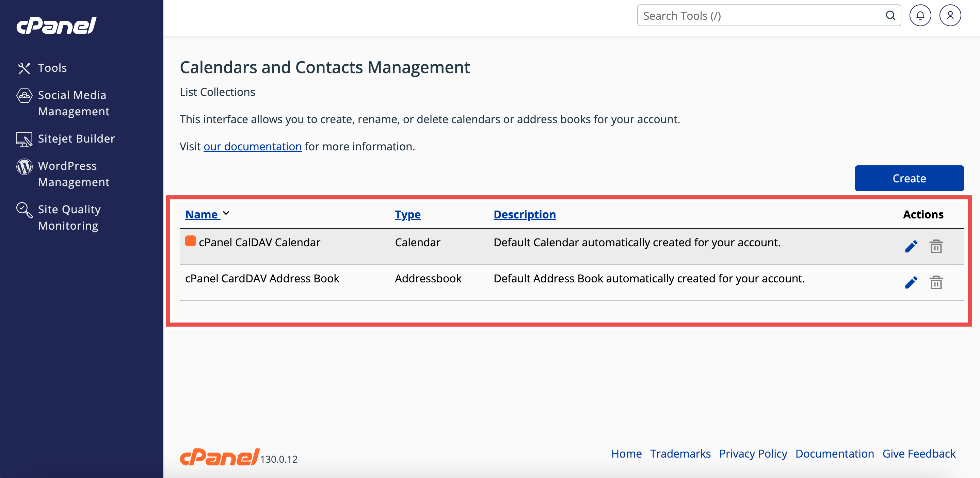Screen dimensions: 980x478
Task: Edit the cPanel CardDAV Address Book
Action: point(911,282)
